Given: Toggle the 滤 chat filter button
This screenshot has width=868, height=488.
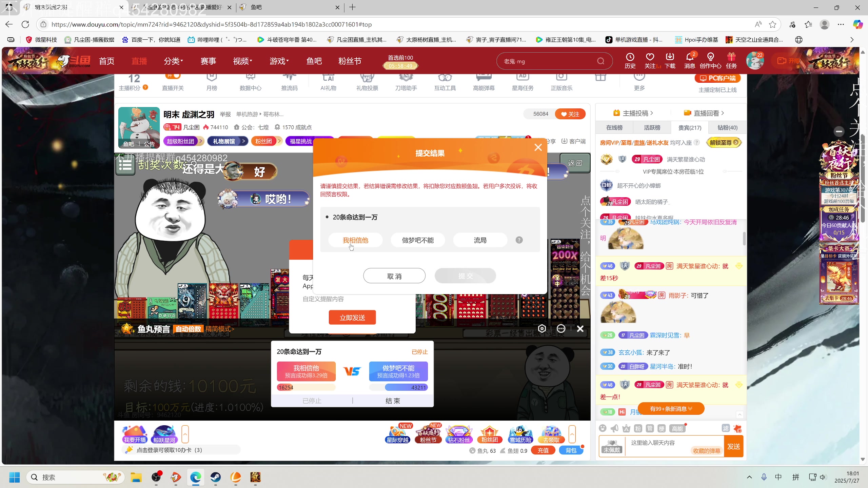Looking at the screenshot, I should pyautogui.click(x=726, y=428).
